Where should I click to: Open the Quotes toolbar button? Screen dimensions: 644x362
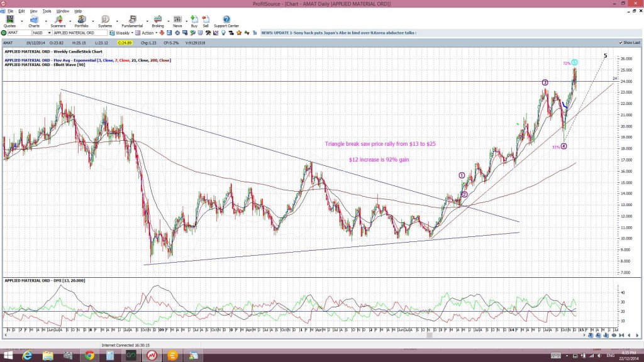tap(9, 21)
